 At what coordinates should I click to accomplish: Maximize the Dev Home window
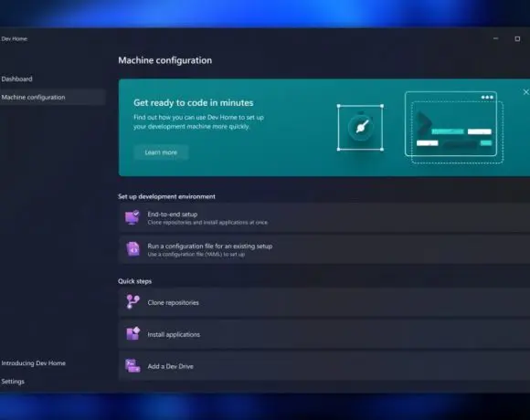tap(517, 39)
